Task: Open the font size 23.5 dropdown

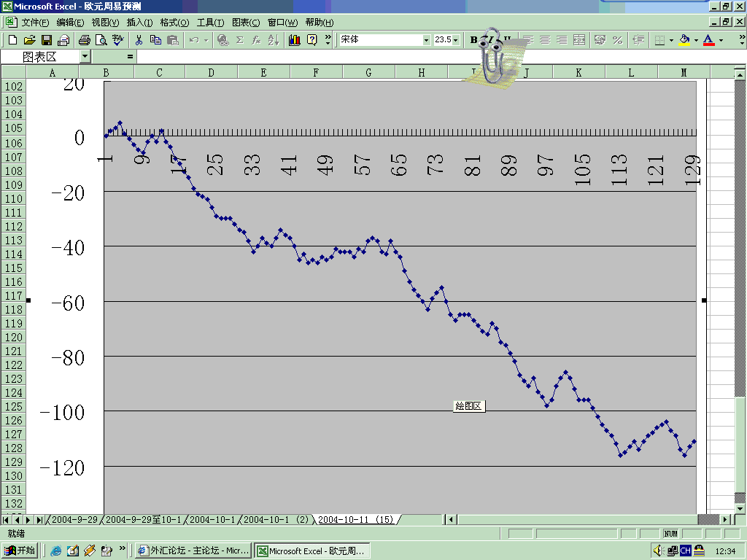Action: [x=456, y=40]
